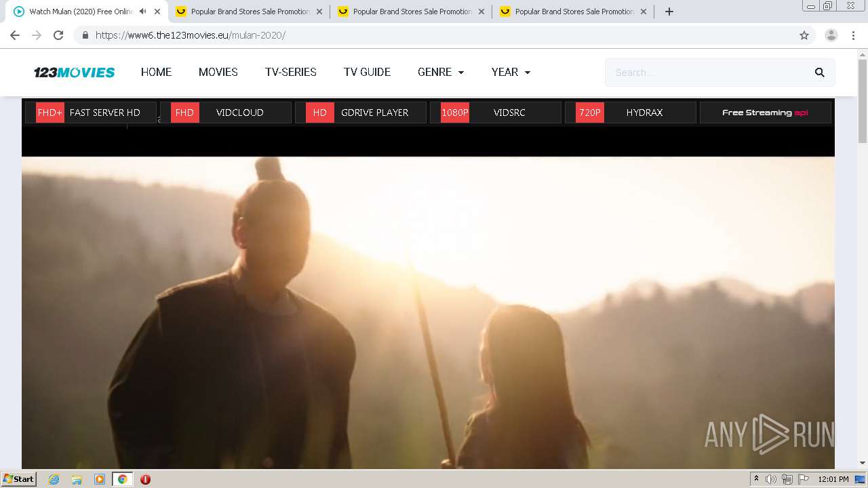Screen dimensions: 868x488
Task: Click the browser back arrow
Action: (15, 35)
